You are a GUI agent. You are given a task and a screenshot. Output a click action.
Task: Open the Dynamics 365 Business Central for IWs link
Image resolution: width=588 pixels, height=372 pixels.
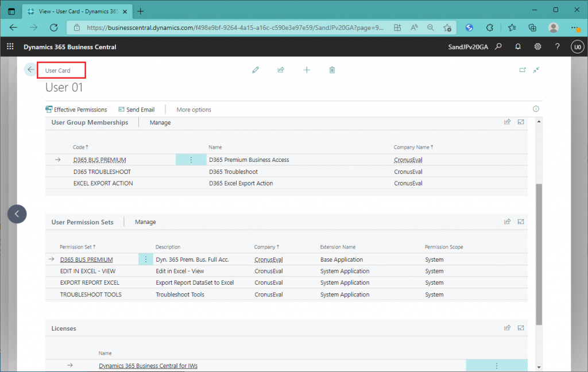(148, 366)
